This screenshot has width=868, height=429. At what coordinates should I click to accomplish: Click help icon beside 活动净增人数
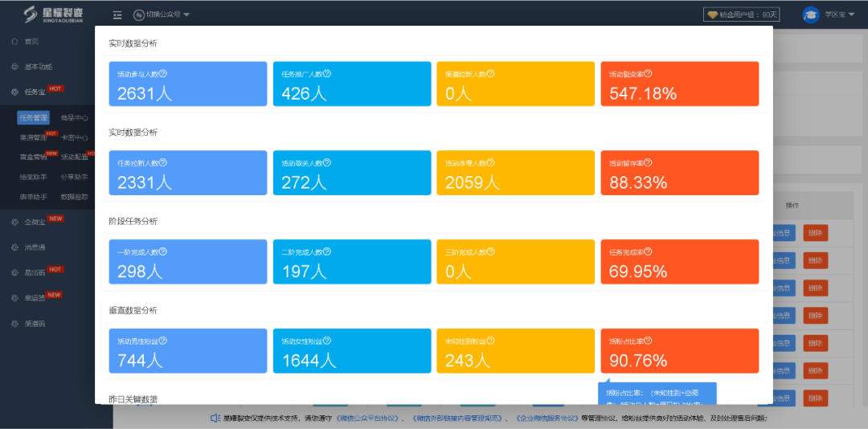click(491, 162)
